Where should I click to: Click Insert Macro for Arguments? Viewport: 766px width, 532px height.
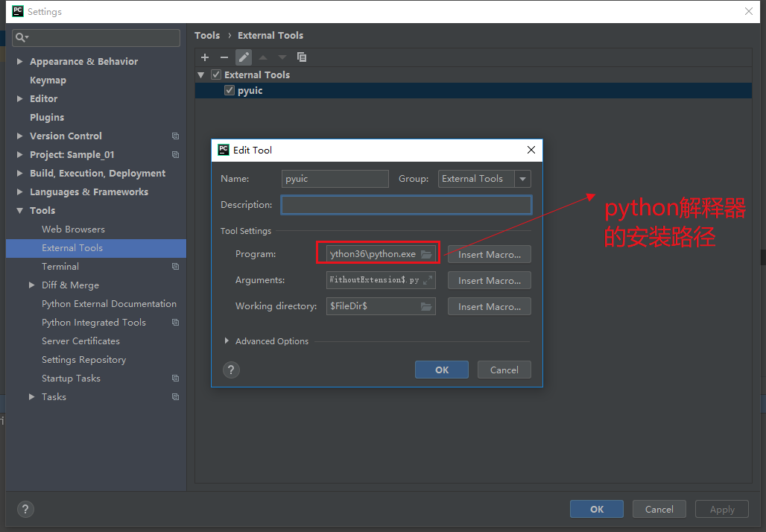coord(489,280)
